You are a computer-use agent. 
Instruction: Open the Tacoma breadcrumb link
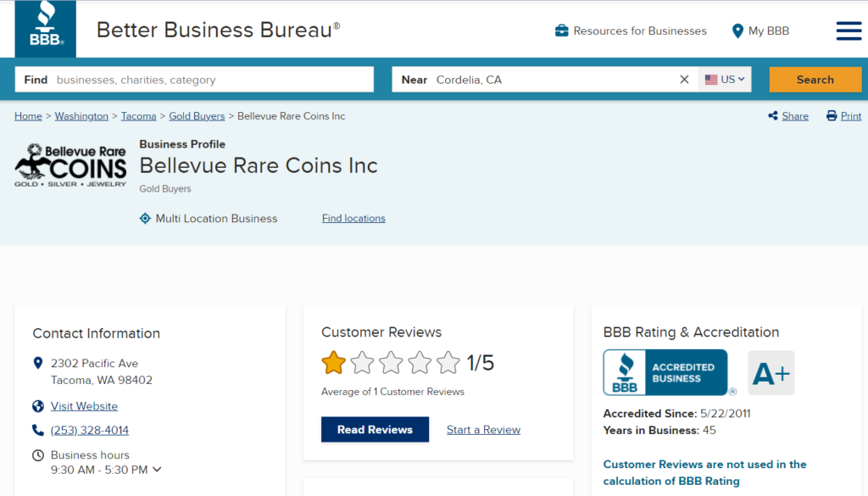138,115
